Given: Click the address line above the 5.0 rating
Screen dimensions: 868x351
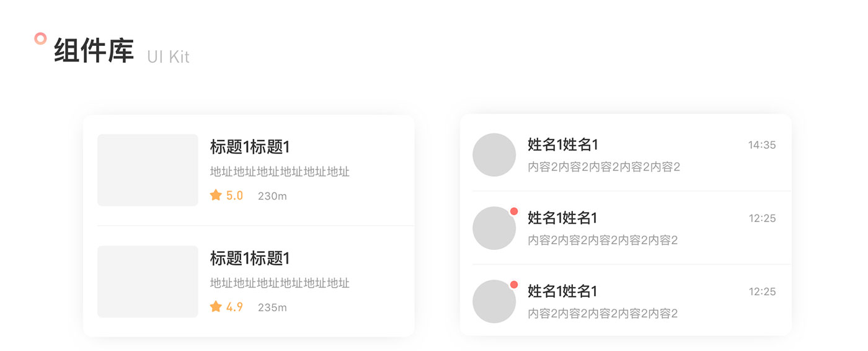Looking at the screenshot, I should pos(280,172).
